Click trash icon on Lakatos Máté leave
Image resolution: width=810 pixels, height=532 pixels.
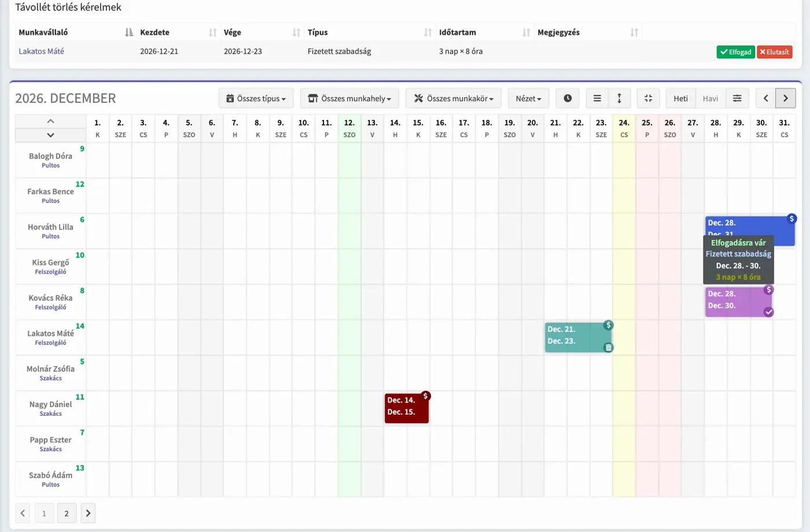tap(608, 348)
